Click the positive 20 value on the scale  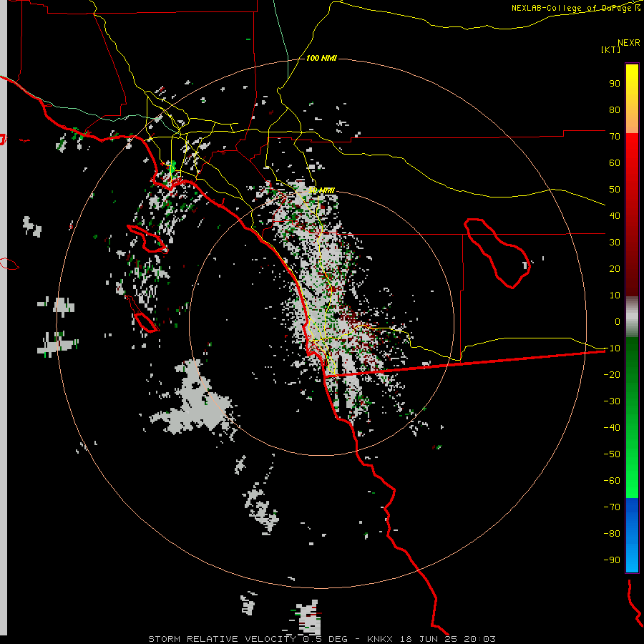click(x=615, y=269)
